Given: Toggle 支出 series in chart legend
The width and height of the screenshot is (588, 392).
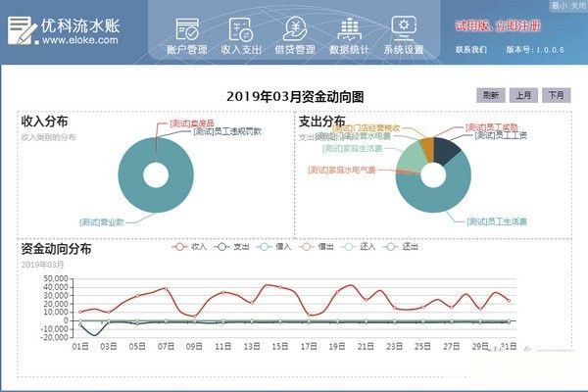Looking at the screenshot, I should coord(231,246).
